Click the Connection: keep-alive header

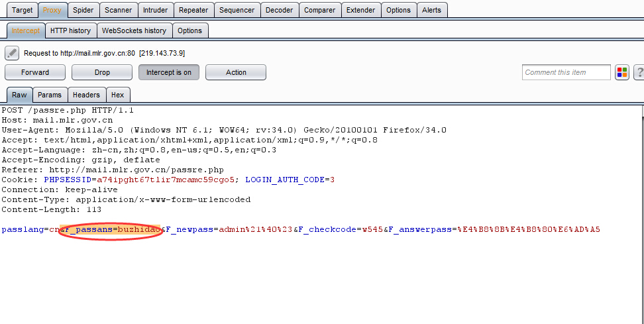click(x=60, y=189)
